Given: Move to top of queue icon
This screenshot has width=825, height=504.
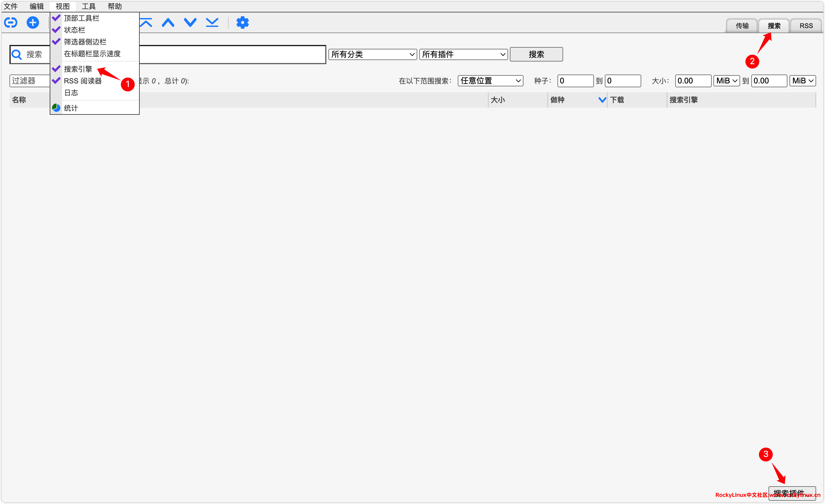Looking at the screenshot, I should pos(146,22).
